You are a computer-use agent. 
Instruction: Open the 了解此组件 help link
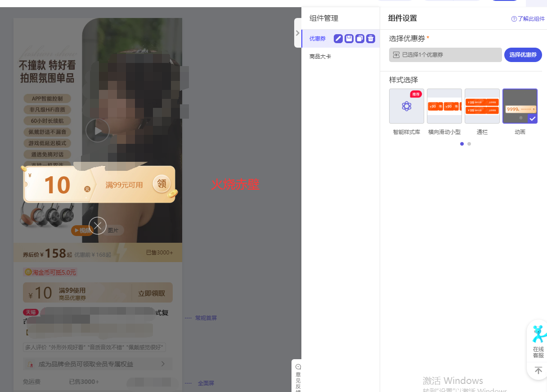tap(528, 19)
